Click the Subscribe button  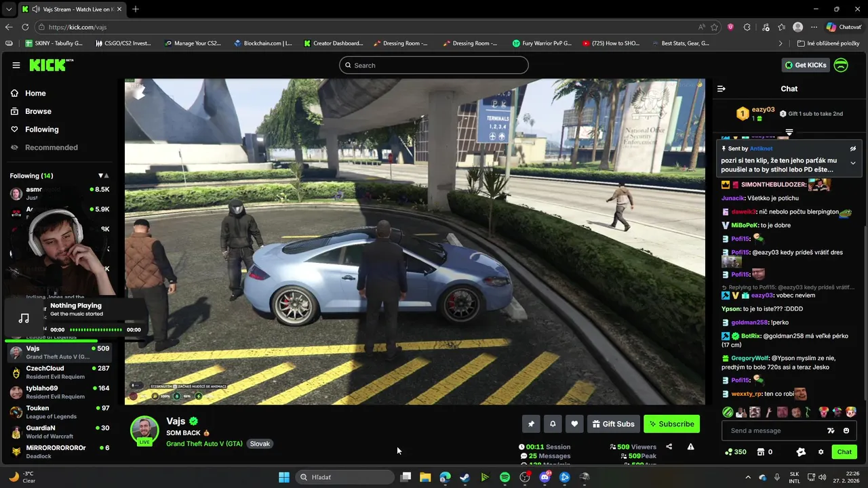(671, 424)
